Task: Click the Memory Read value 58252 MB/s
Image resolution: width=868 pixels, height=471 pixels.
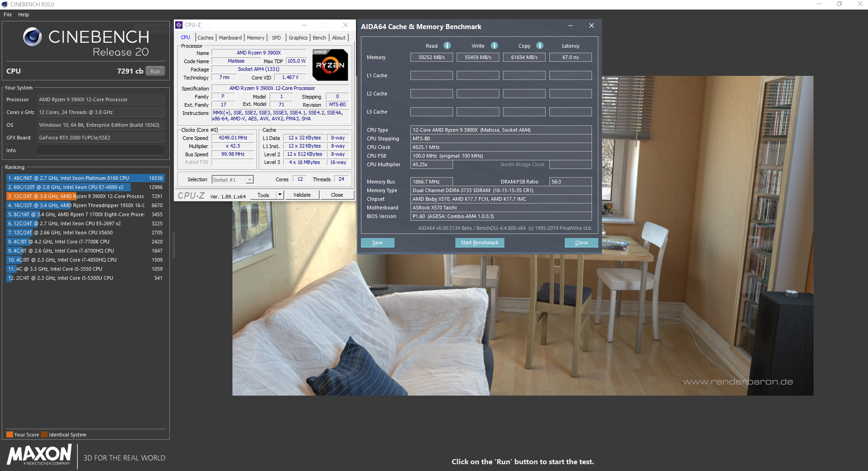Action: tap(432, 57)
